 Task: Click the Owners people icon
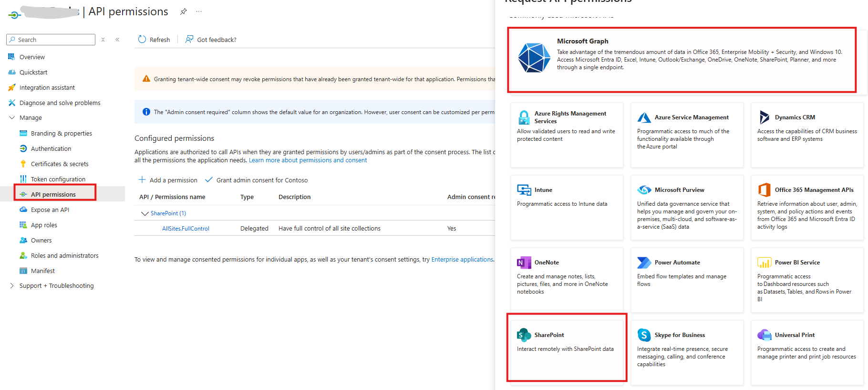(x=23, y=240)
